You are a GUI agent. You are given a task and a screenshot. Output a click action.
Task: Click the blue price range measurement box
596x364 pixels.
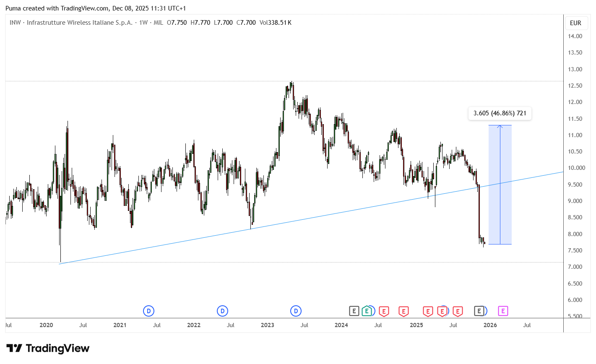(x=500, y=185)
